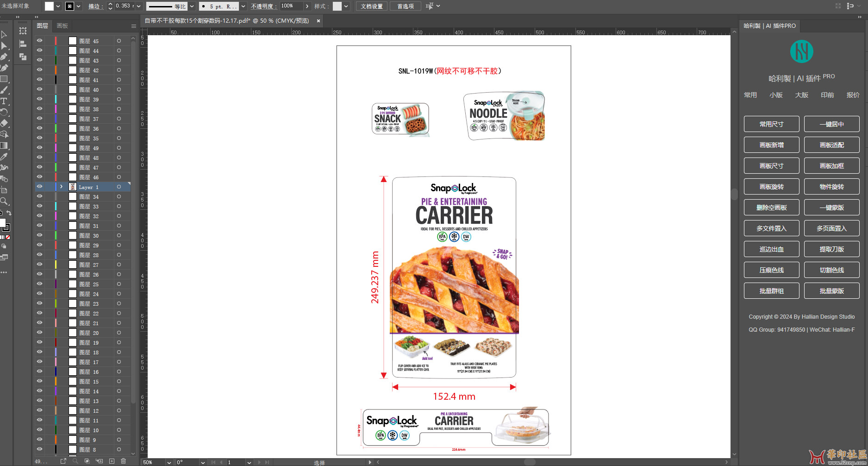Expand Layer 1 in layers panel
Image resolution: width=868 pixels, height=466 pixels.
[61, 187]
